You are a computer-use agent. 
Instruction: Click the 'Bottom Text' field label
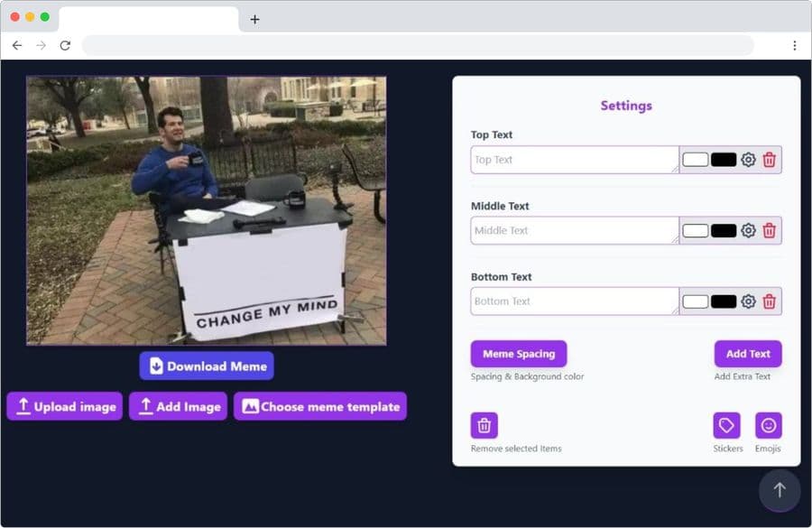(502, 277)
